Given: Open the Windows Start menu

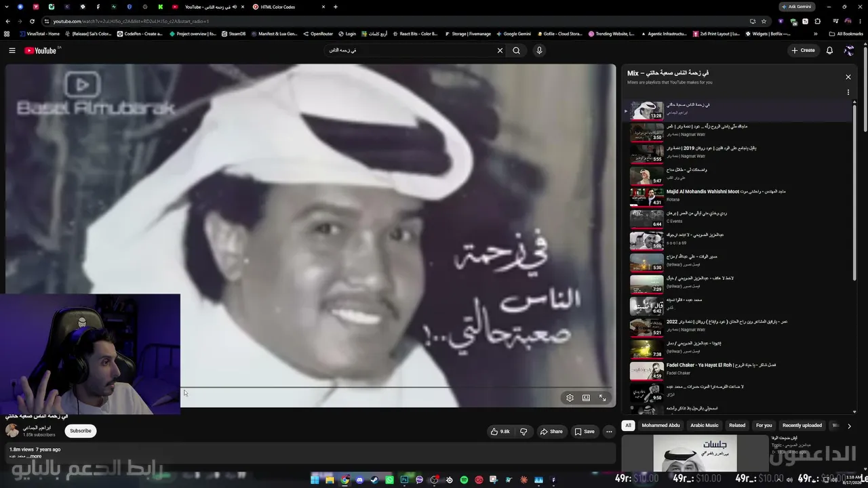Looking at the screenshot, I should click(315, 480).
